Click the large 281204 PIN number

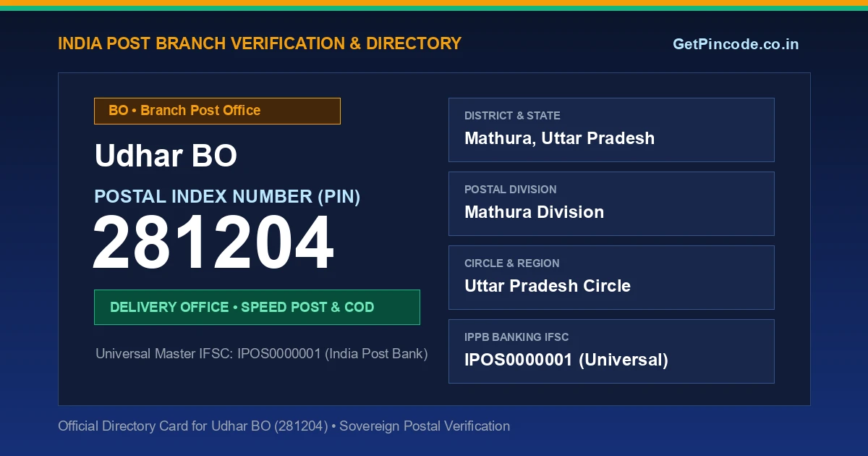[213, 243]
